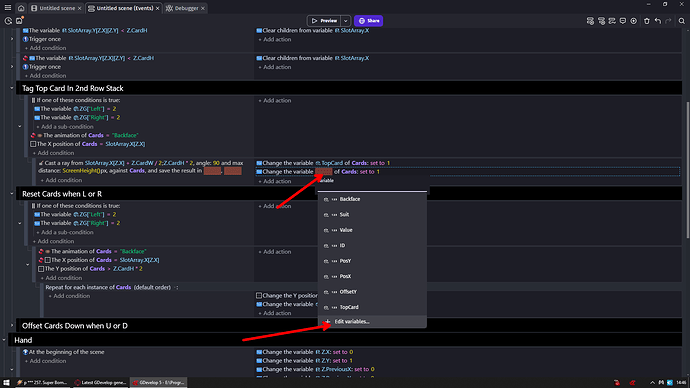Add action below Change the variable TopCard
Image resolution: width=690 pixels, height=388 pixels.
tap(275, 181)
